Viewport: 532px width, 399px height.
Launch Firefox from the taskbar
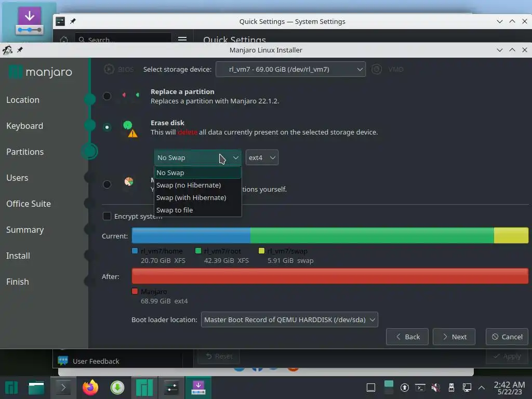(x=90, y=388)
